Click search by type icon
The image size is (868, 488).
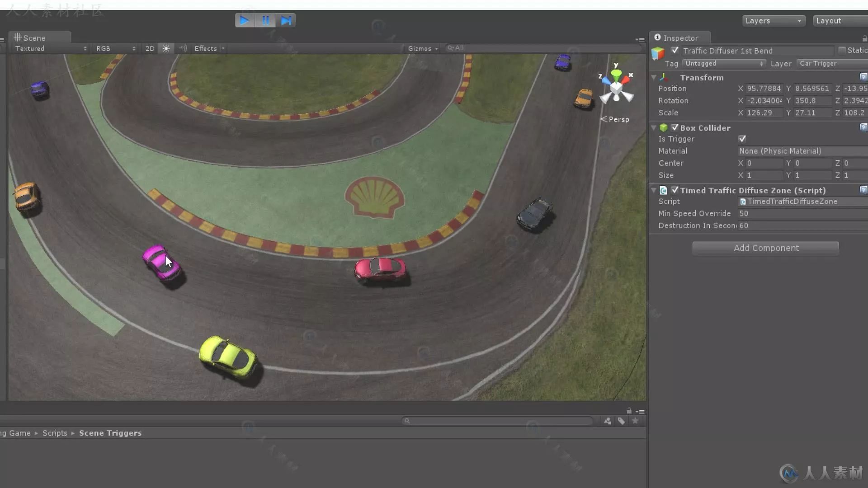coord(608,421)
